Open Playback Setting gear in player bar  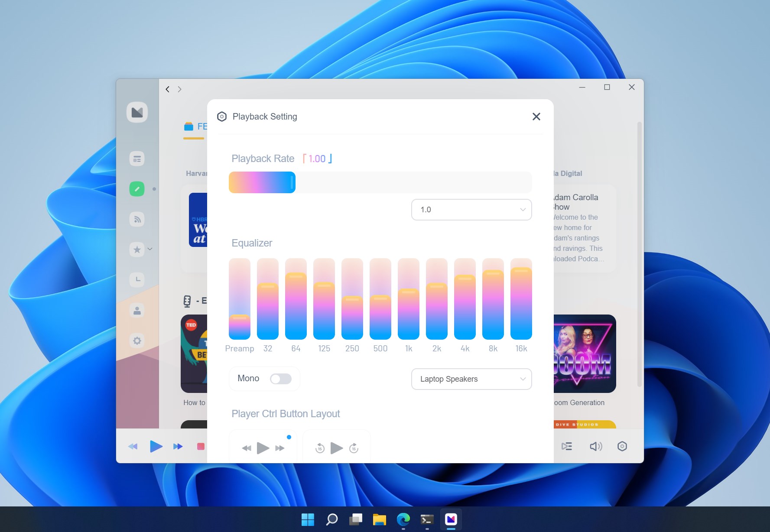622,446
